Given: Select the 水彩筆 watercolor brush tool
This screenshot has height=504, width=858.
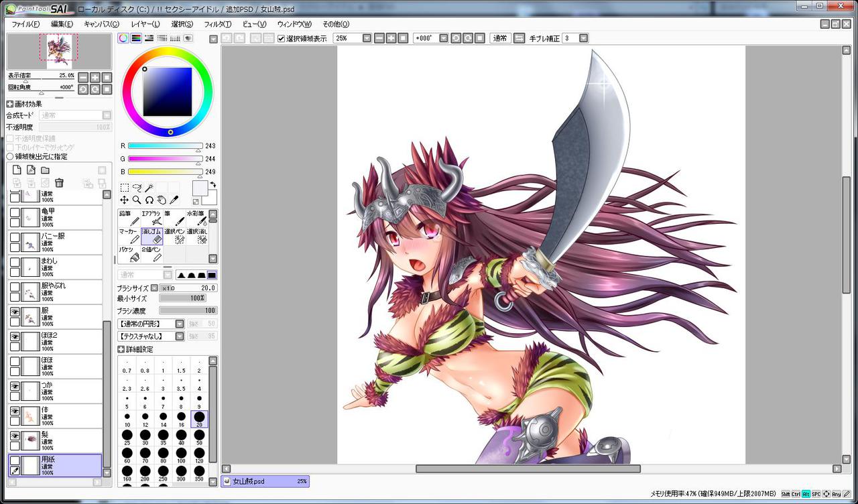Looking at the screenshot, I should coord(196,218).
